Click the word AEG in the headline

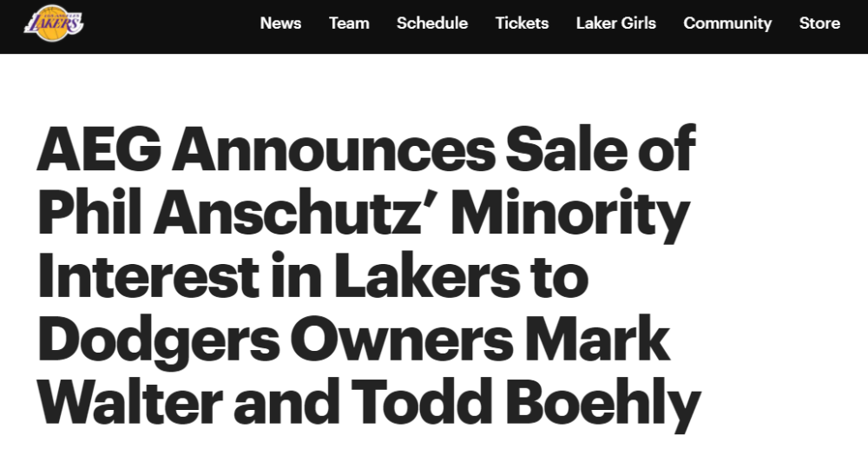click(99, 149)
